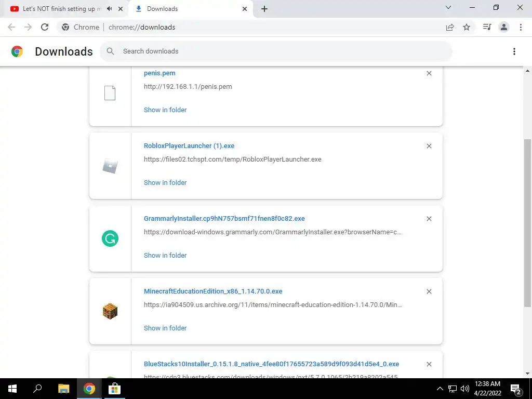Screen dimensions: 532x399
Task: Open Downloads page more actions menu
Action: (514, 51)
